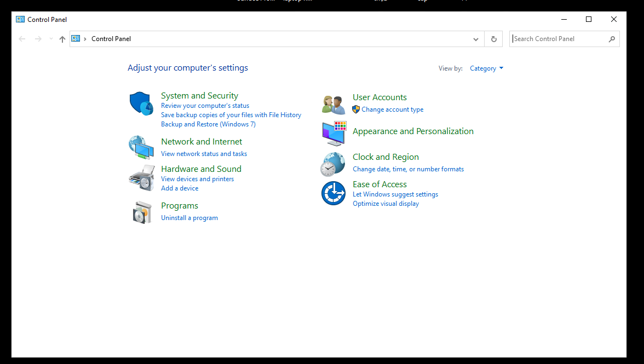
Task: Open the View by Category dropdown
Action: 486,68
